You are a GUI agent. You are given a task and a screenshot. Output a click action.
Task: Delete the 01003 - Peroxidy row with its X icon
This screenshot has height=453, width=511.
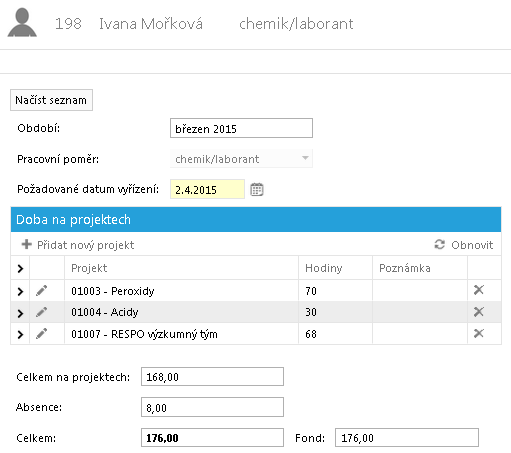pyautogui.click(x=479, y=290)
